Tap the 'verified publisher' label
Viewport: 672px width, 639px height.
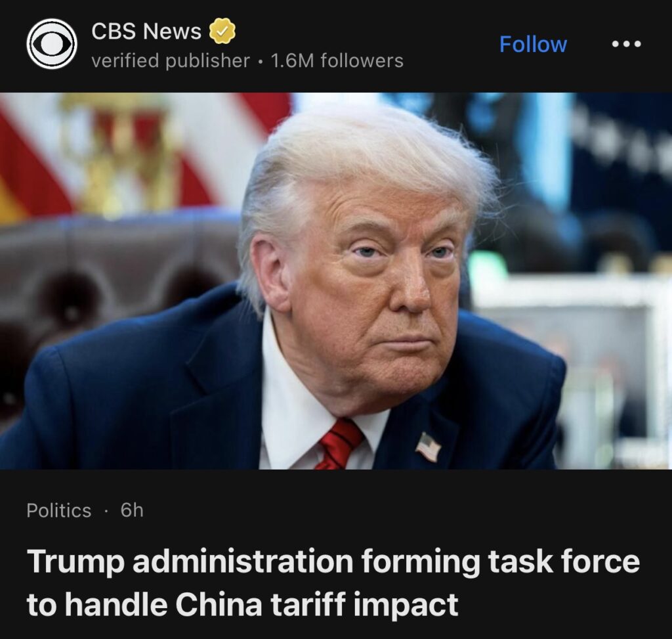coord(171,60)
